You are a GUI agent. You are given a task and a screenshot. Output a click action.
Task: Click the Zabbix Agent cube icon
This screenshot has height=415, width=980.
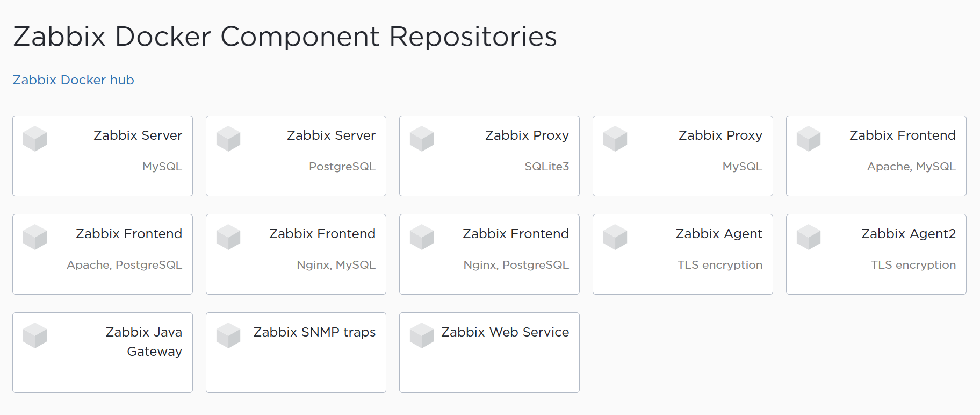pyautogui.click(x=615, y=237)
